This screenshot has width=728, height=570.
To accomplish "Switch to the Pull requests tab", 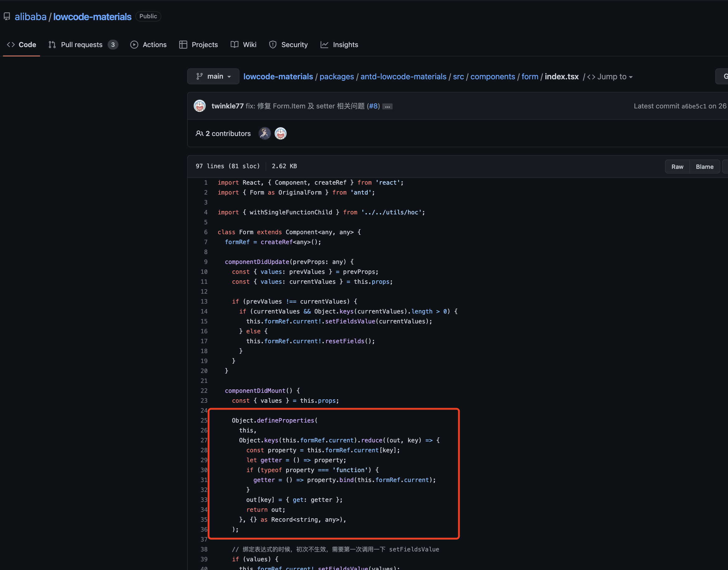I will 82,44.
